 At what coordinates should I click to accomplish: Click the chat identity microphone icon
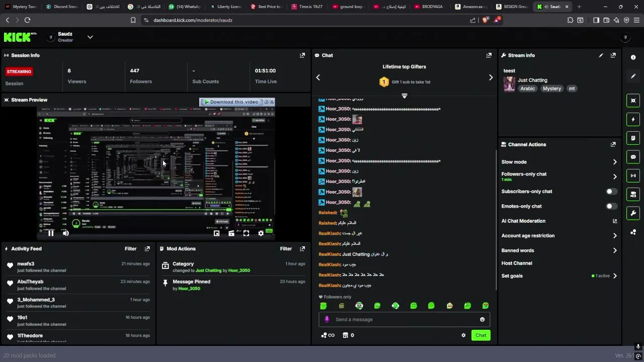click(x=327, y=319)
